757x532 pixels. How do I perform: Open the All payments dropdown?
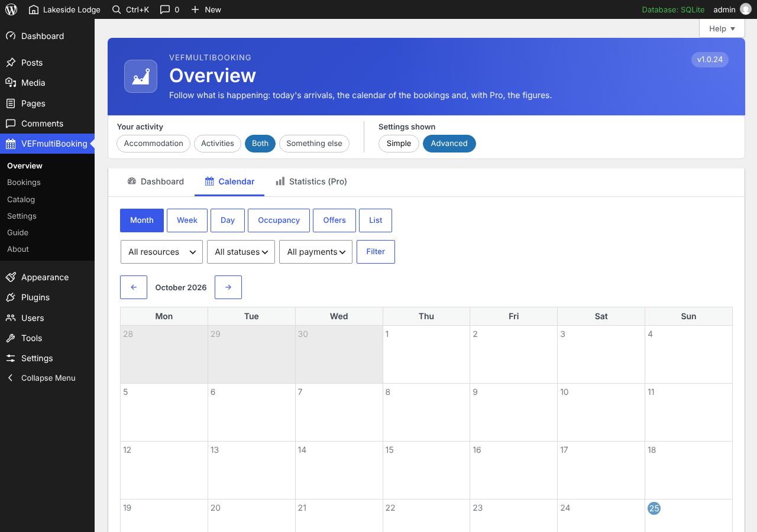click(316, 252)
